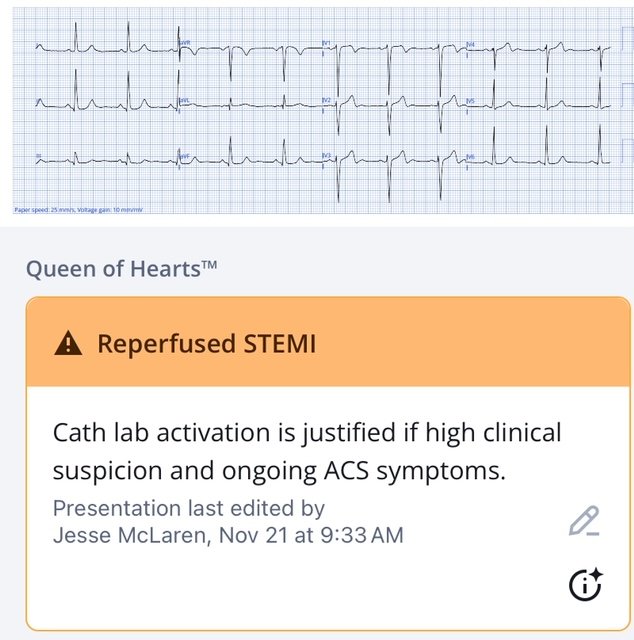Click the aVF lead label on ECG

pos(185,156)
